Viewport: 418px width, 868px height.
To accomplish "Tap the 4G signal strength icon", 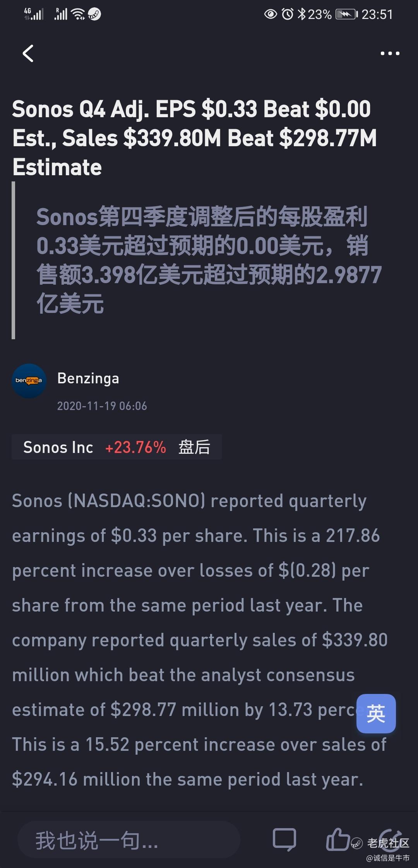I will pyautogui.click(x=34, y=14).
